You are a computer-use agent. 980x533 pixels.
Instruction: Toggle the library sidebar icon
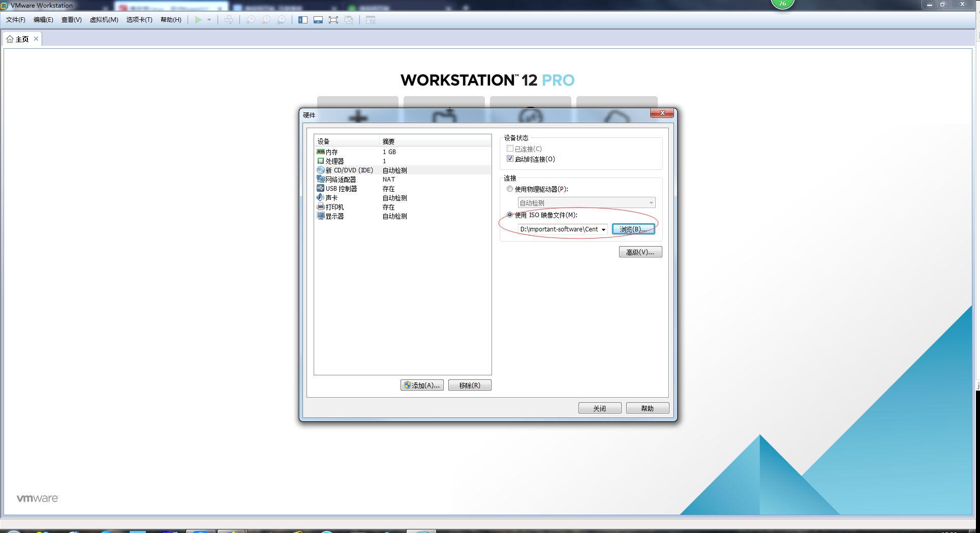click(x=303, y=20)
